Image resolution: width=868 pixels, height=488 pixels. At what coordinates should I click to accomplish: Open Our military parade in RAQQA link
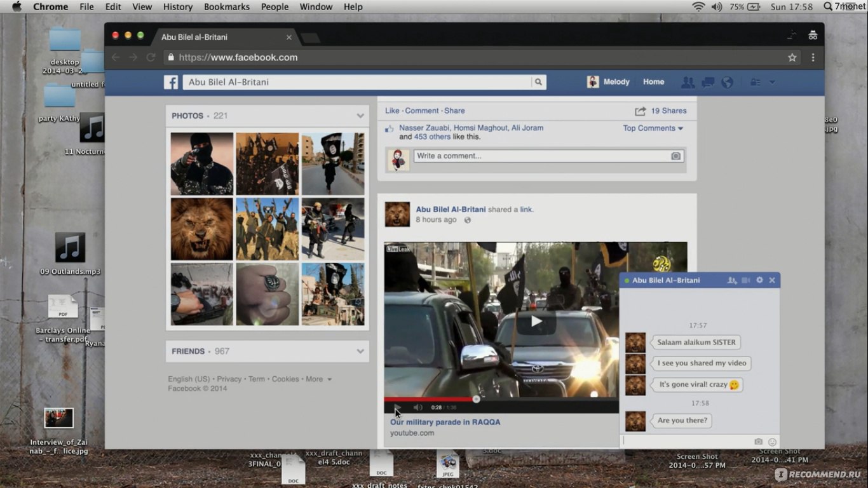[x=445, y=422]
